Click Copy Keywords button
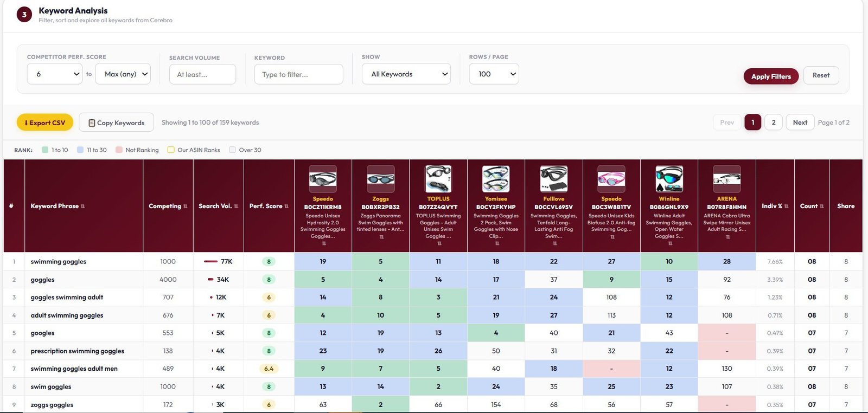Image resolution: width=868 pixels, height=413 pixels. tap(116, 122)
